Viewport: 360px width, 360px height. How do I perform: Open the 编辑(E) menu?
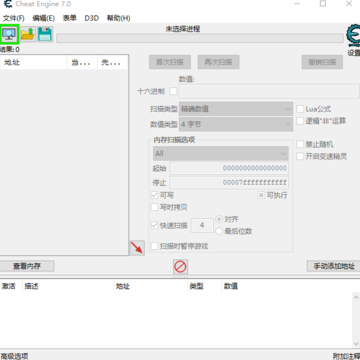pyautogui.click(x=44, y=18)
